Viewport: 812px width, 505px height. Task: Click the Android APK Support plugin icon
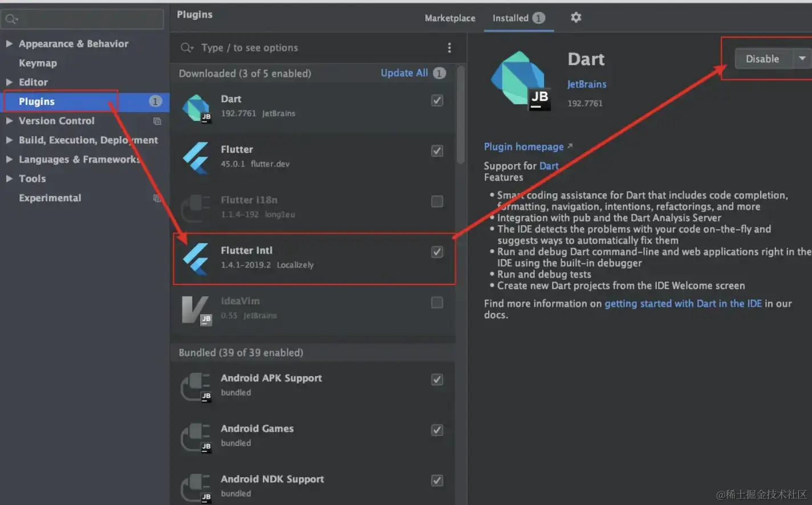click(197, 387)
